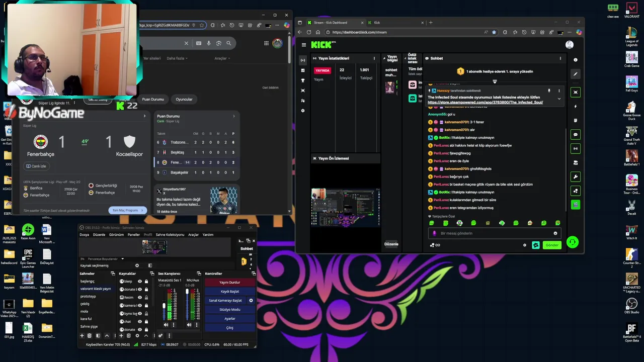Click Kick right rail wrench icon

click(576, 176)
